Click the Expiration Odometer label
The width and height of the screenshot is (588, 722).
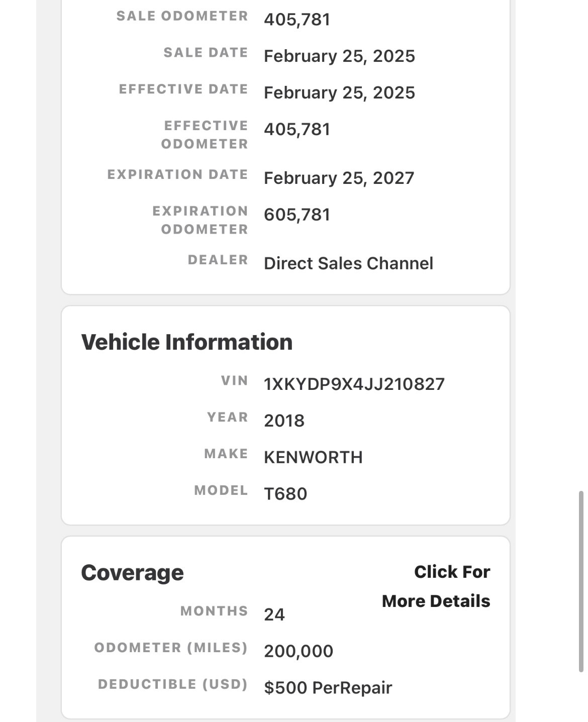tap(200, 220)
